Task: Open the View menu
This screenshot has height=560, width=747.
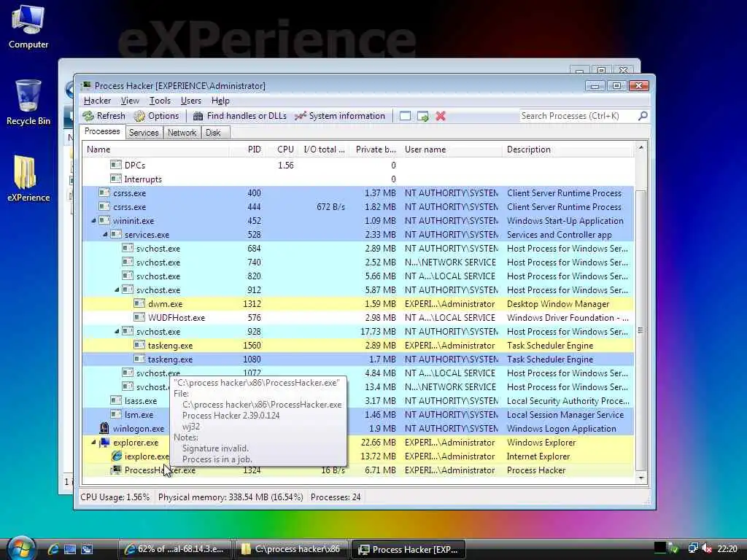Action: coord(130,101)
